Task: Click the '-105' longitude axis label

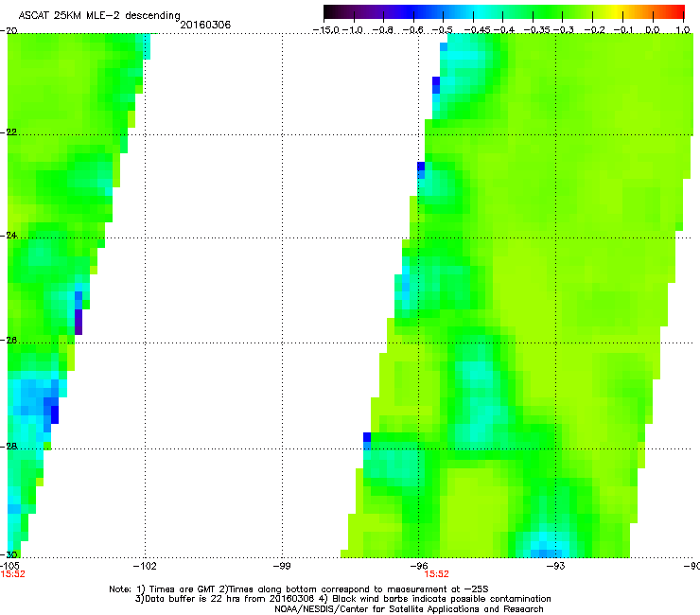Action: coord(9,566)
